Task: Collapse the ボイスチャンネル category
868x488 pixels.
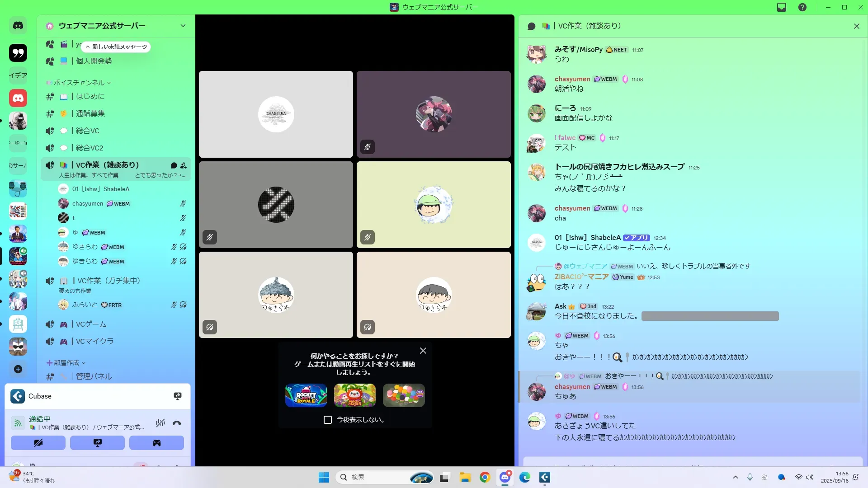Action: coord(79,83)
